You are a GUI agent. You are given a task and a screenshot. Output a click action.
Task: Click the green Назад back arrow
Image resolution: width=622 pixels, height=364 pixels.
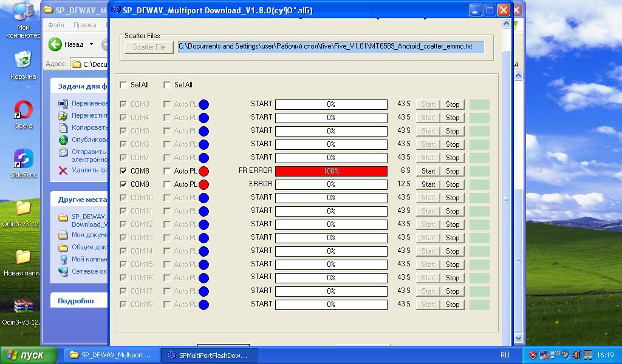[55, 44]
